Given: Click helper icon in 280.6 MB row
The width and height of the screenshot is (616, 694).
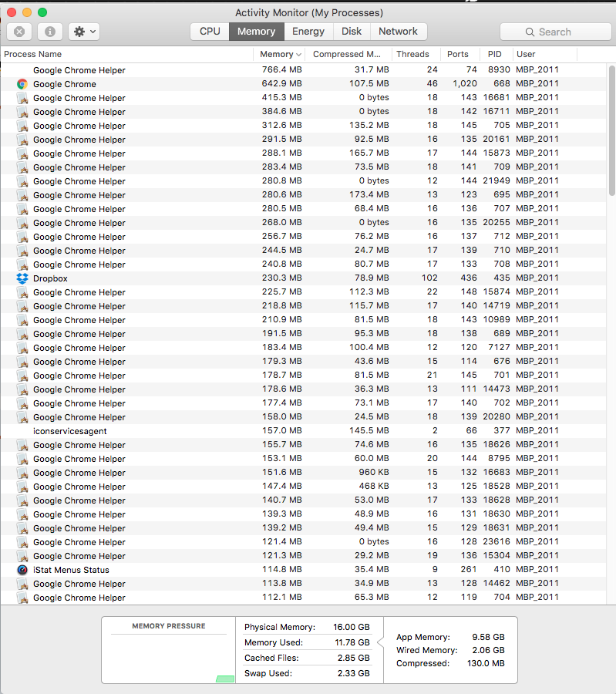Looking at the screenshot, I should (22, 195).
